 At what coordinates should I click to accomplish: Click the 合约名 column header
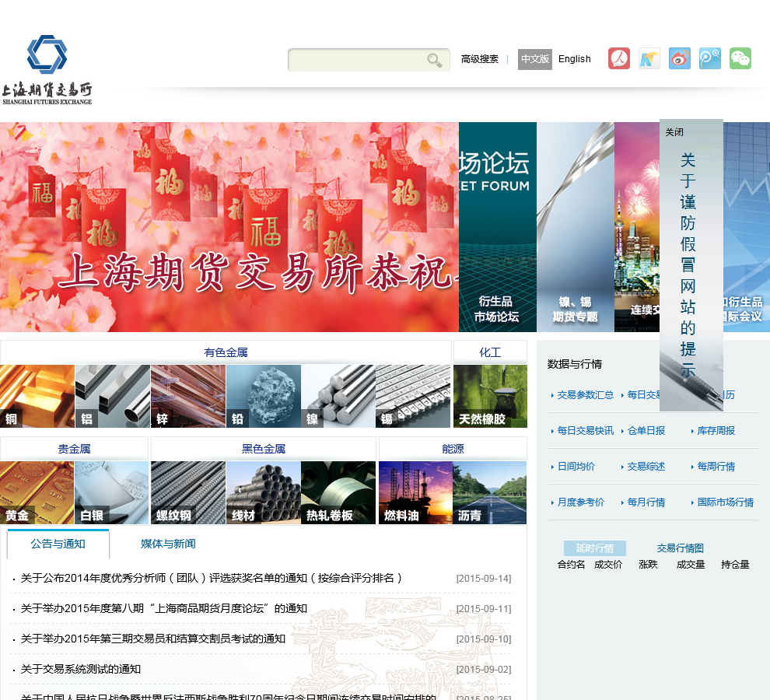571,565
